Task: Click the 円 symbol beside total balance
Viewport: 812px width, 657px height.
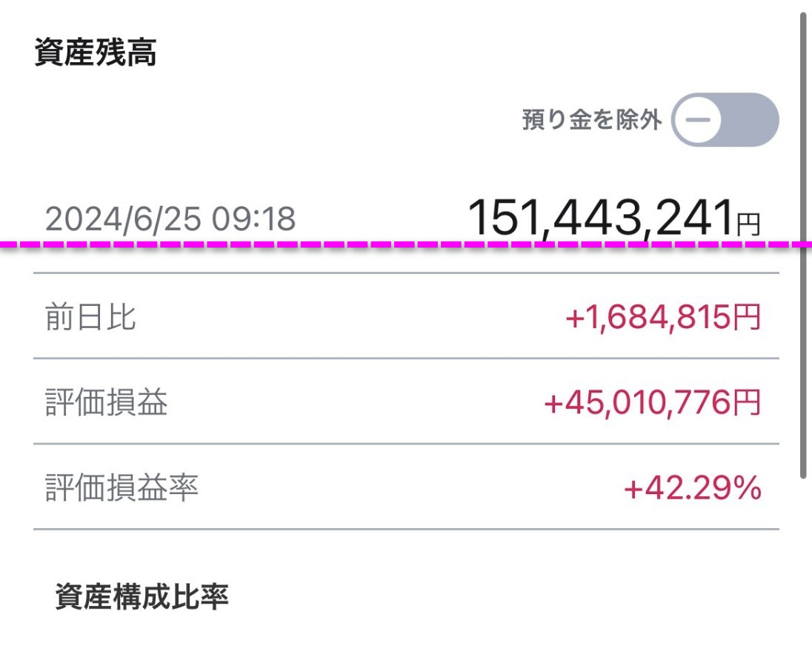Action: 748,224
